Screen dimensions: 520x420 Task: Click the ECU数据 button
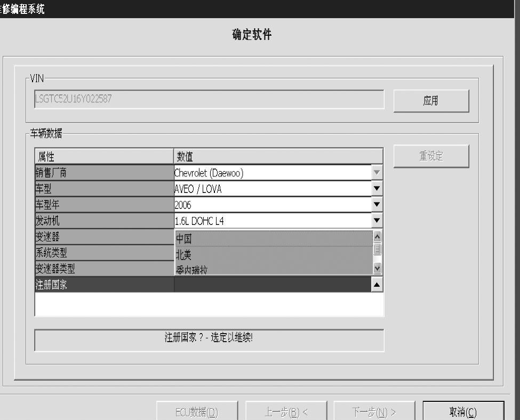tap(196, 412)
